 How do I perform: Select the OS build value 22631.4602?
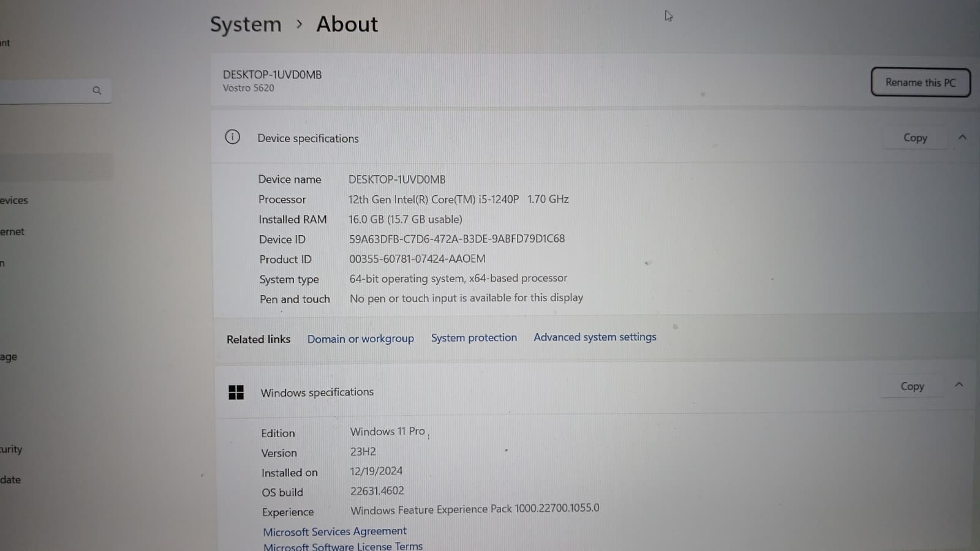(x=377, y=491)
